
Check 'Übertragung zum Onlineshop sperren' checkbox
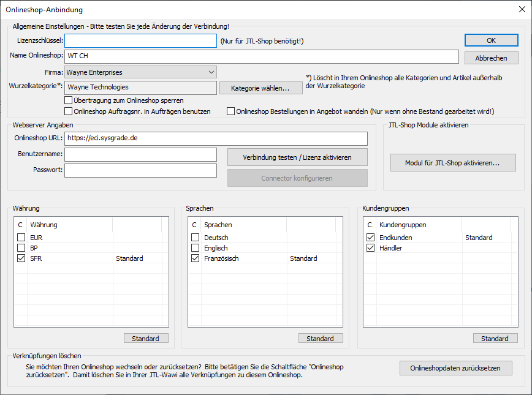pyautogui.click(x=68, y=100)
